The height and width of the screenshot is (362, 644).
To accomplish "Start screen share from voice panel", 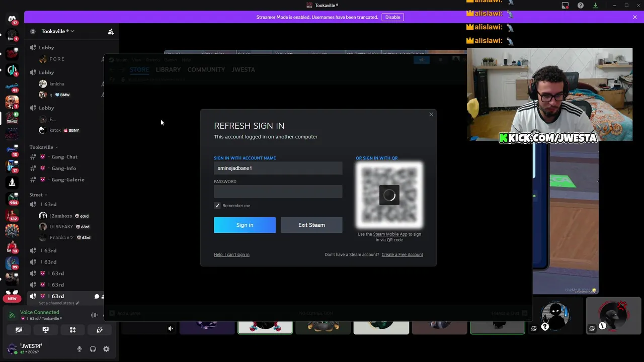I will (45, 330).
